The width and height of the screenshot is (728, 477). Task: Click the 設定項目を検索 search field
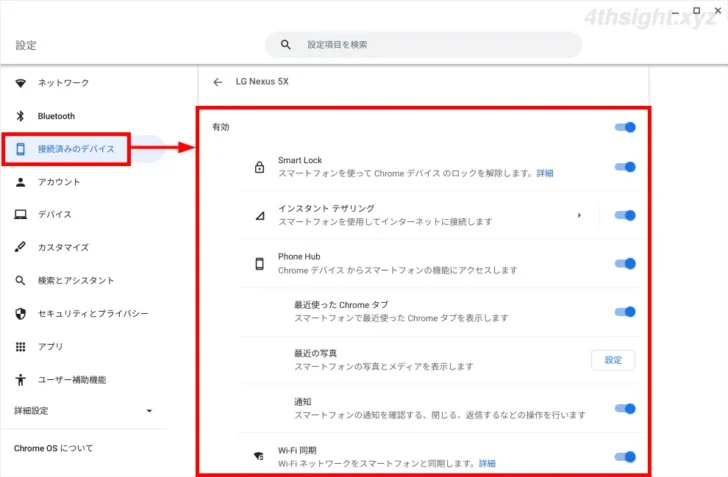(x=423, y=45)
